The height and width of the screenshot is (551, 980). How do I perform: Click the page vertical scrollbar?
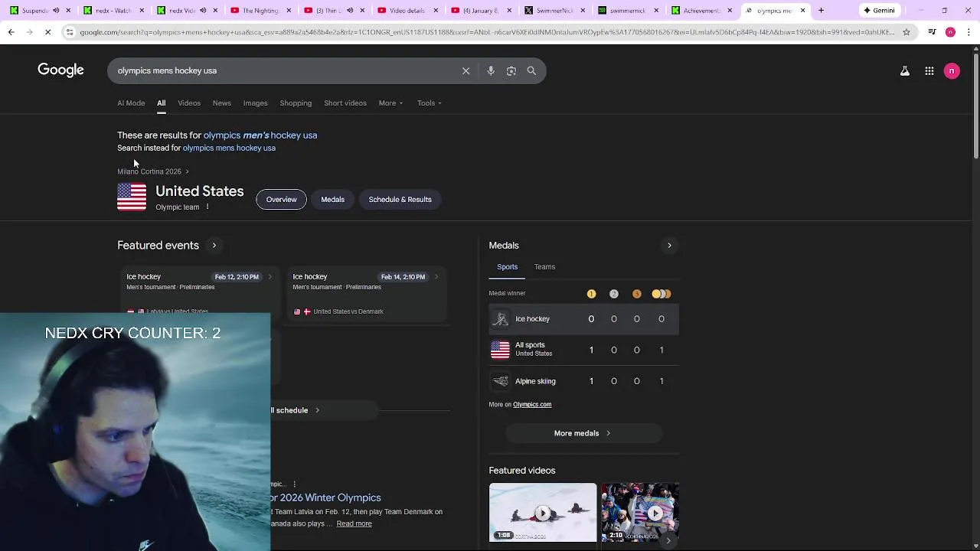(975, 106)
